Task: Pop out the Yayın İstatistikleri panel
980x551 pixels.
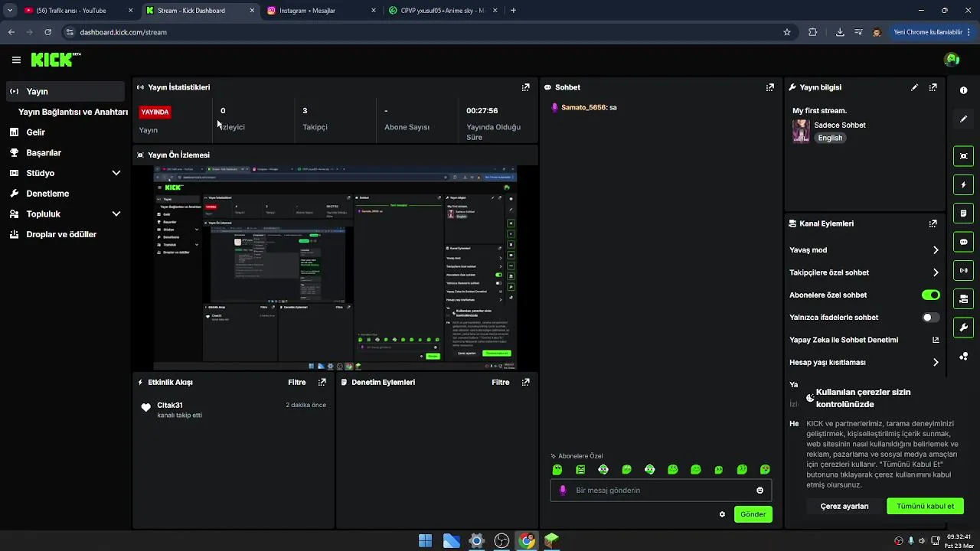Action: click(525, 87)
